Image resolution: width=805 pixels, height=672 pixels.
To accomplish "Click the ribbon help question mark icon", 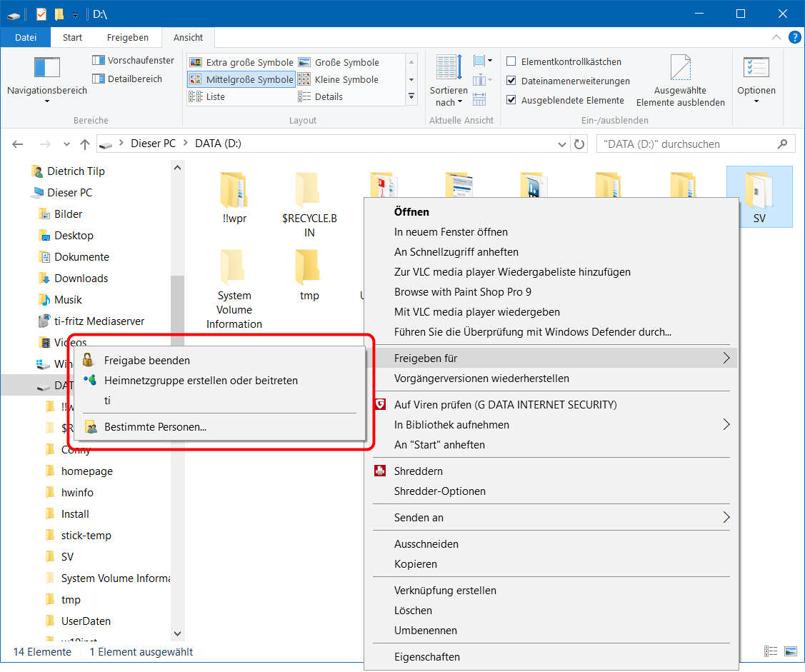I will coord(794,37).
